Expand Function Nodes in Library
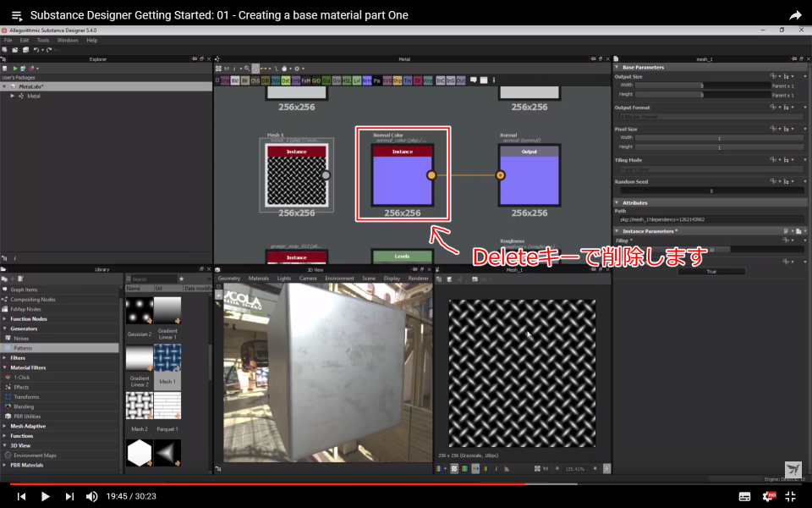This screenshot has height=508, width=812. [5, 319]
